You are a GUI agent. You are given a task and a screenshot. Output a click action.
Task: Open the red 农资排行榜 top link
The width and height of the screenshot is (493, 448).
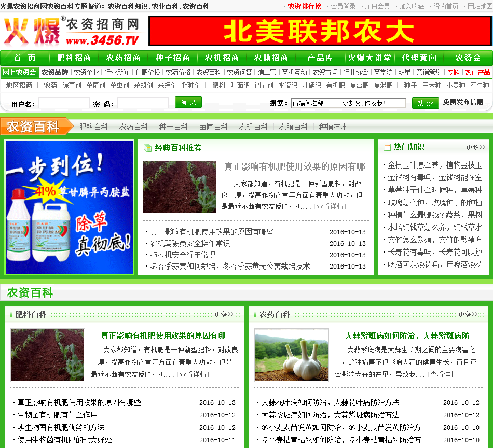(305, 6)
